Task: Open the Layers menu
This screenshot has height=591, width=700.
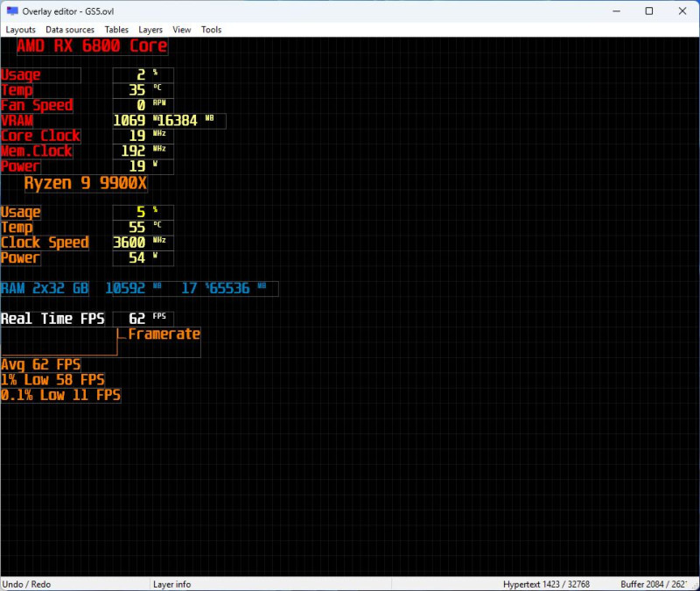Action: 150,30
